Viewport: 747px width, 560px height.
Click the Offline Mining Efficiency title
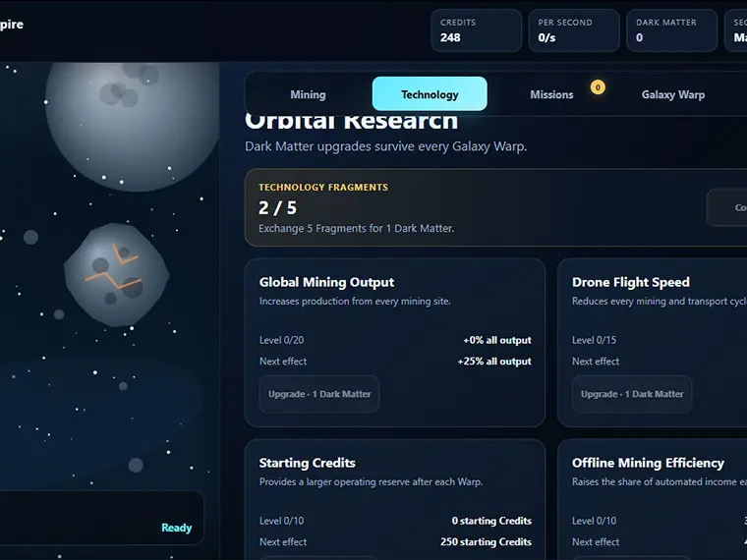[x=648, y=463]
